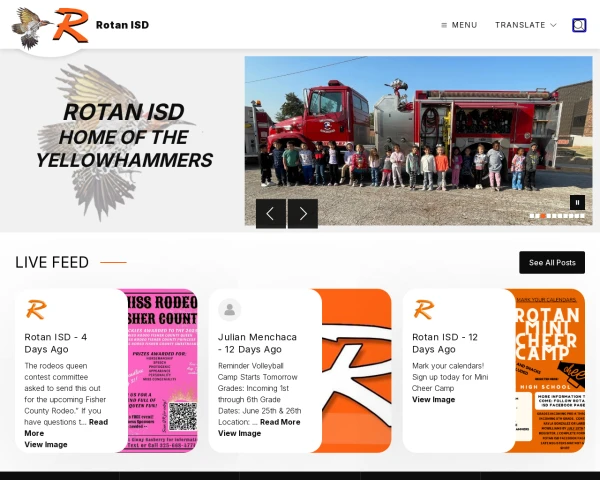The image size is (600, 480).
Task: Open the site search magnifier icon
Action: coord(579,25)
